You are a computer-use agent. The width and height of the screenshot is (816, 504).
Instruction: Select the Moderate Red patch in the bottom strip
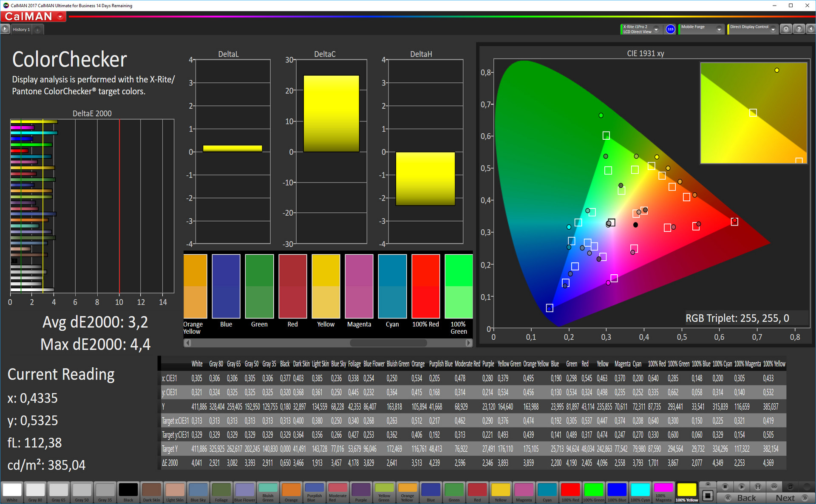(338, 493)
